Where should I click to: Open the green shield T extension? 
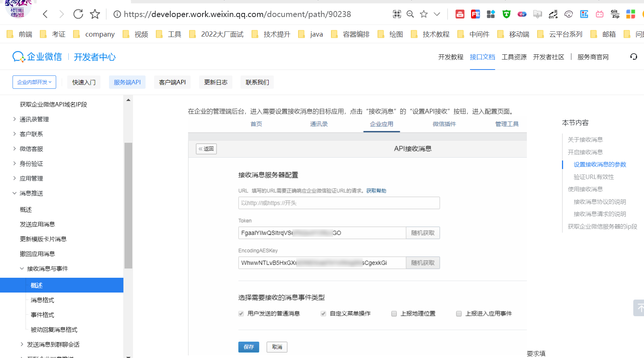tap(507, 14)
